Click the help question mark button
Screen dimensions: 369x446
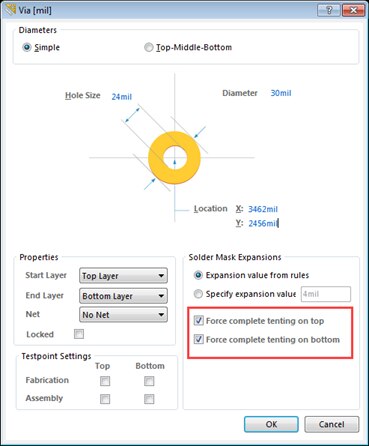pyautogui.click(x=328, y=10)
